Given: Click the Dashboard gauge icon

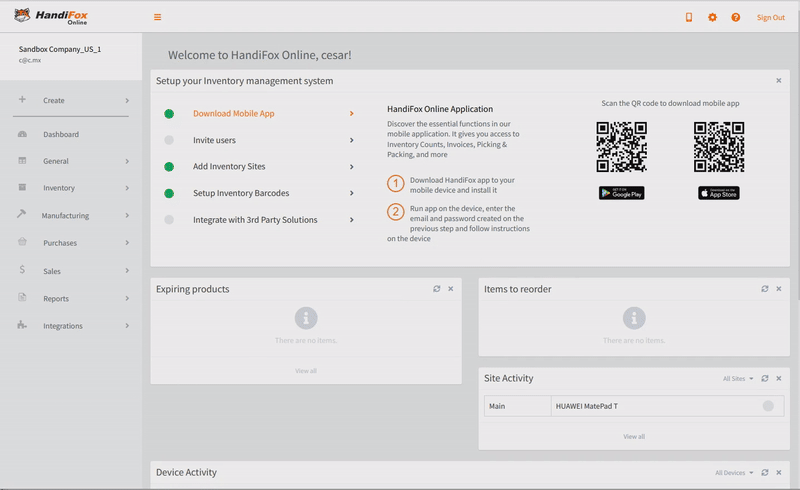Looking at the screenshot, I should point(22,134).
